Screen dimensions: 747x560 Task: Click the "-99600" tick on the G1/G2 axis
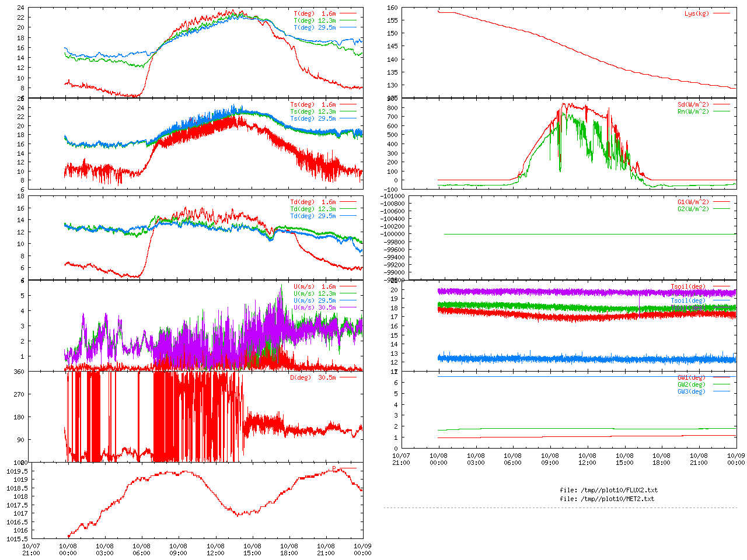coord(395,249)
